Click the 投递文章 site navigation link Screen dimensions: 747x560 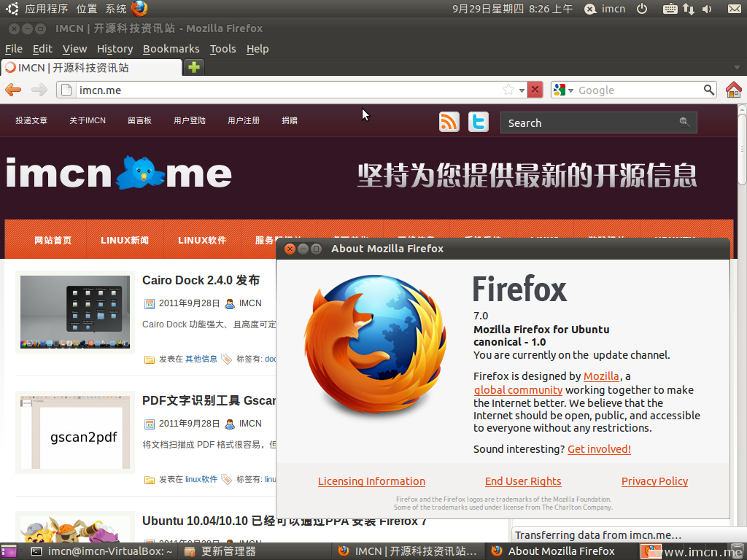pos(31,120)
